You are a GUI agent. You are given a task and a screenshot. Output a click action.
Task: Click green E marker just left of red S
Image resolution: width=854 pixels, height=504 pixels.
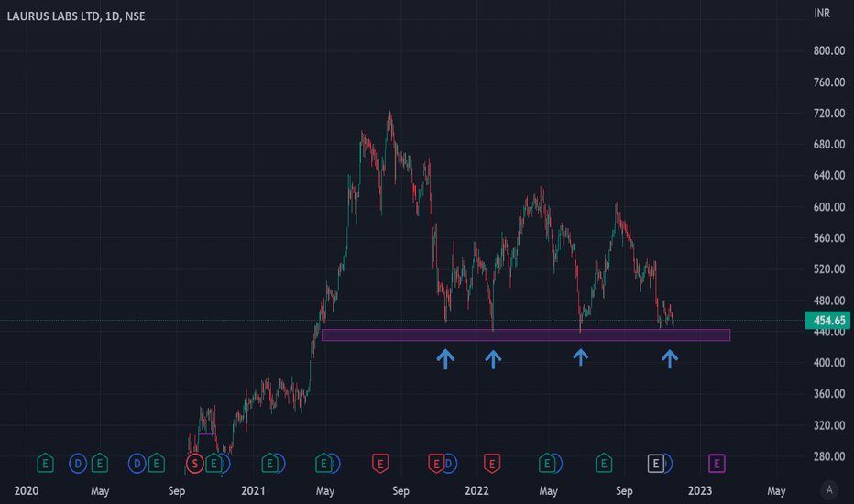point(157,464)
